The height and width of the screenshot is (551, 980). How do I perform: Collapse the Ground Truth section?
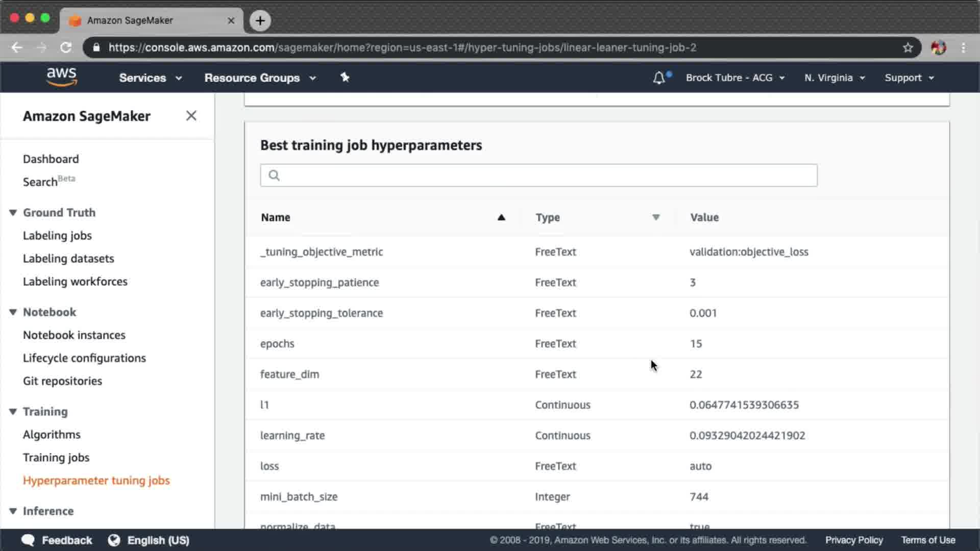13,212
